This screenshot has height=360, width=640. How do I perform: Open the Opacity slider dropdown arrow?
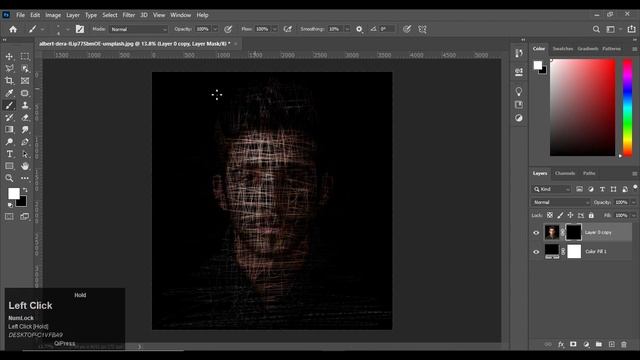(215, 29)
